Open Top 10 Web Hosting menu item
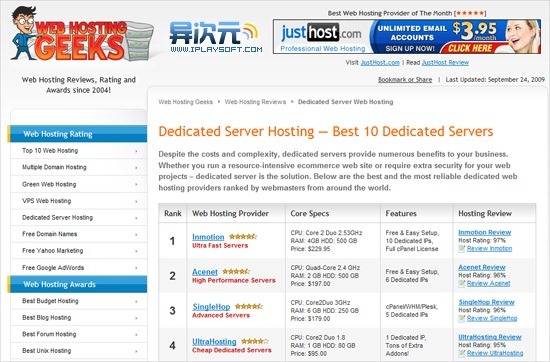550x362 pixels. (x=79, y=151)
